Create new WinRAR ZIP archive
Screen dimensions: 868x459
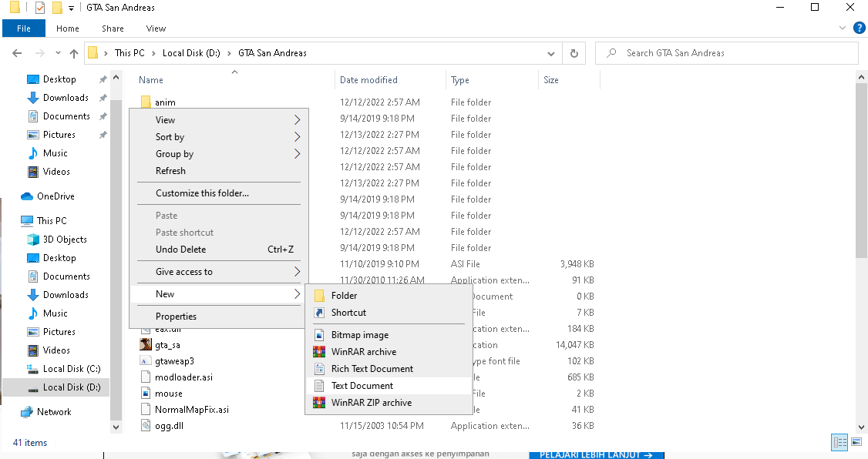(389, 403)
